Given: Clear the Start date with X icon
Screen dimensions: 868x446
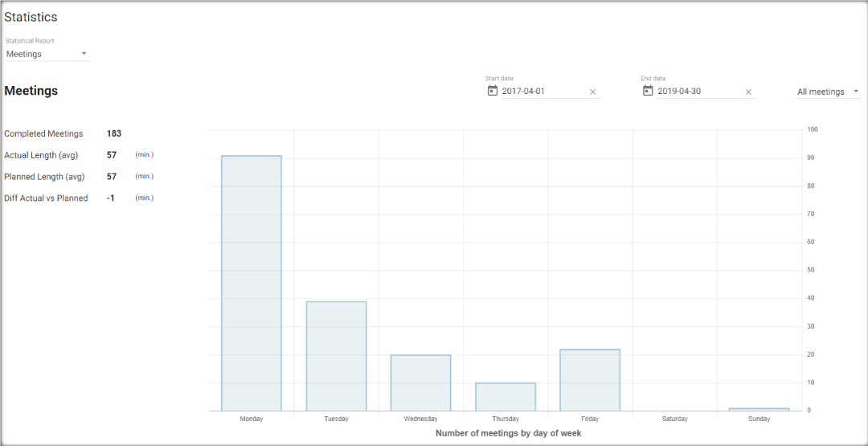Looking at the screenshot, I should click(593, 92).
